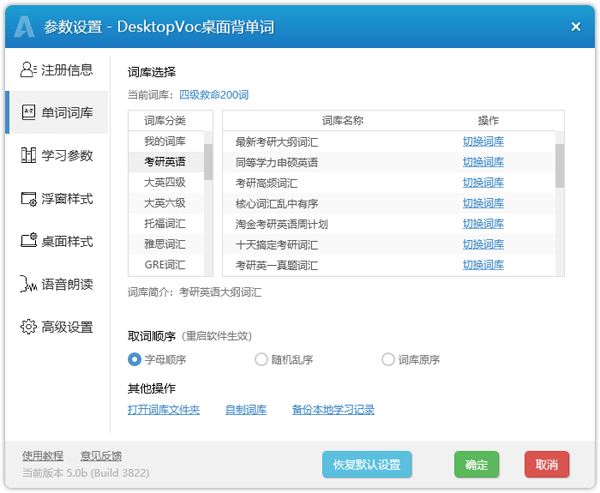
Task: Click the red 取消 button
Action: 547,465
